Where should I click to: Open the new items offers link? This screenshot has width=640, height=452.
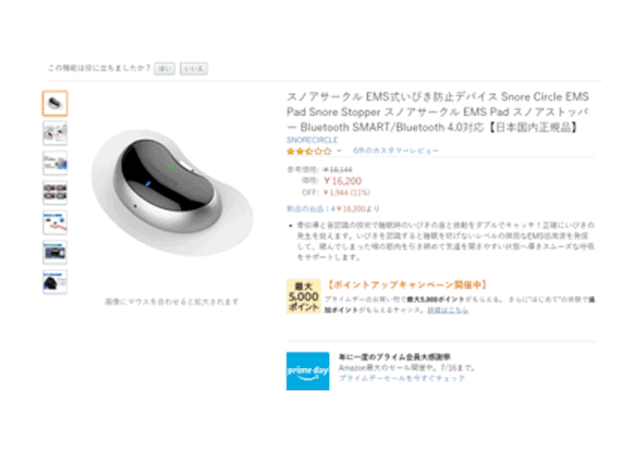coord(333,209)
